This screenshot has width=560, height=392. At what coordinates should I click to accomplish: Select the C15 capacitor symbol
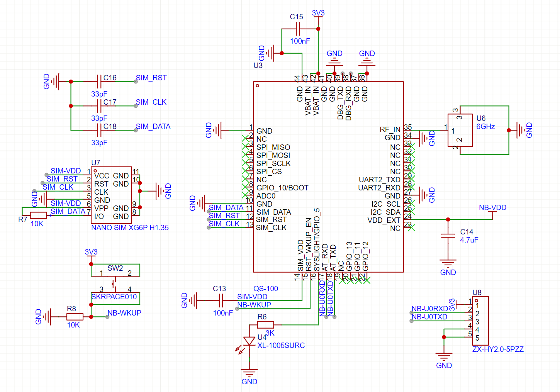click(298, 29)
